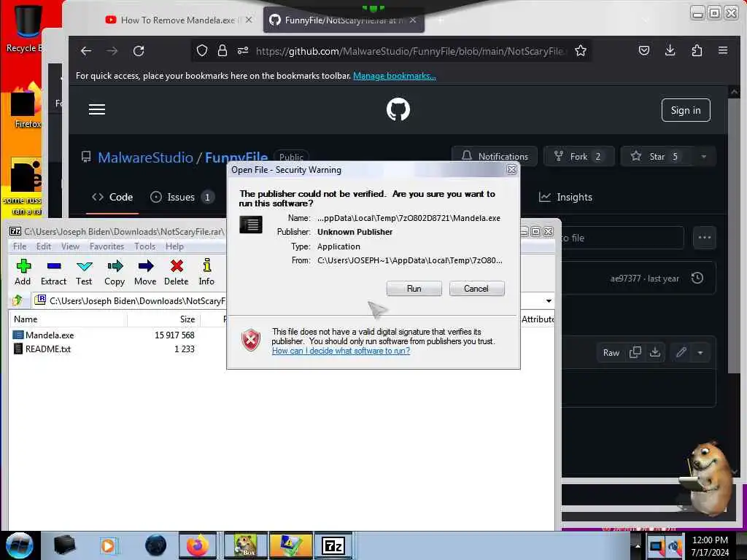
Task: Click the pencil edit icon on GitHub
Action: pos(681,352)
